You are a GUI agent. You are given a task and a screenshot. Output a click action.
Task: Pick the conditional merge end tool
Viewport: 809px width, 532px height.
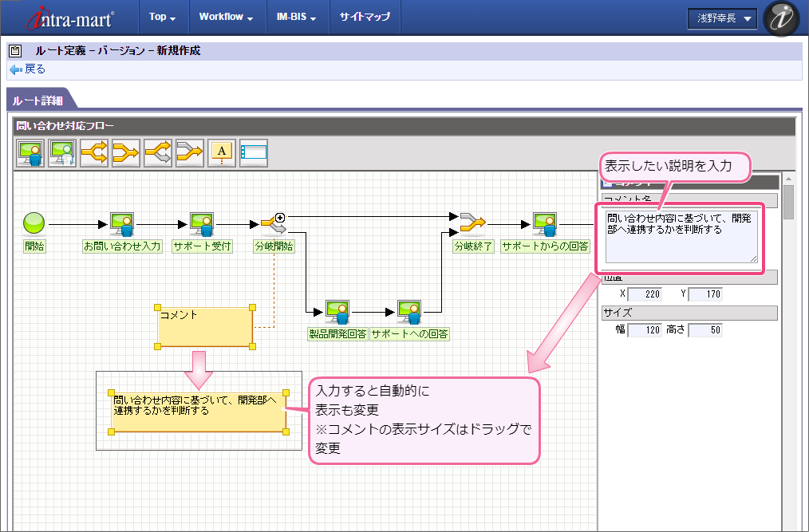pos(190,152)
